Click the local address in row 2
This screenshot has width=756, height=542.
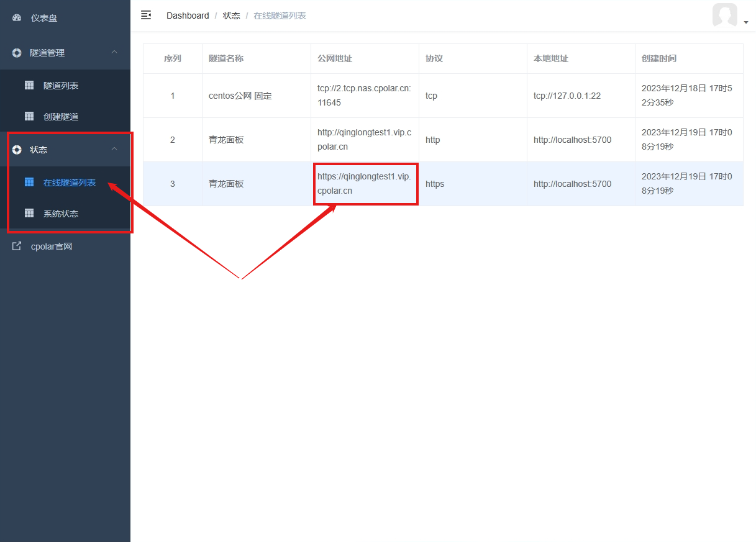coord(573,140)
